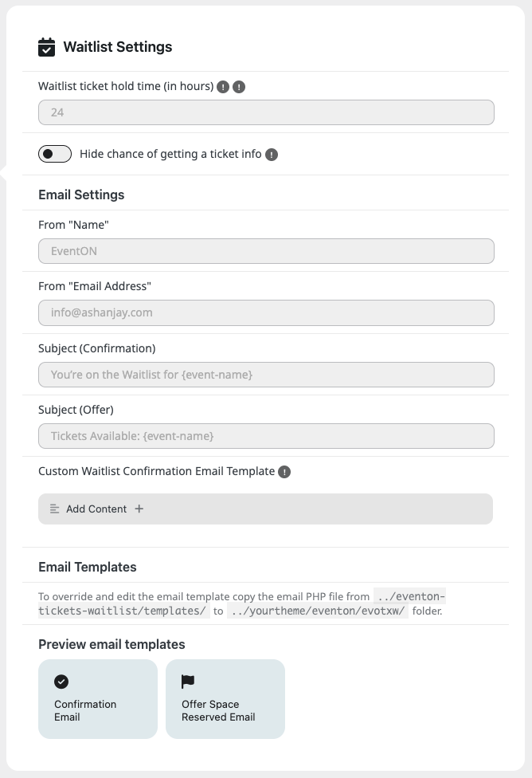Image resolution: width=532 pixels, height=778 pixels.
Task: Click the plus icon in Add Content
Action: pos(139,509)
